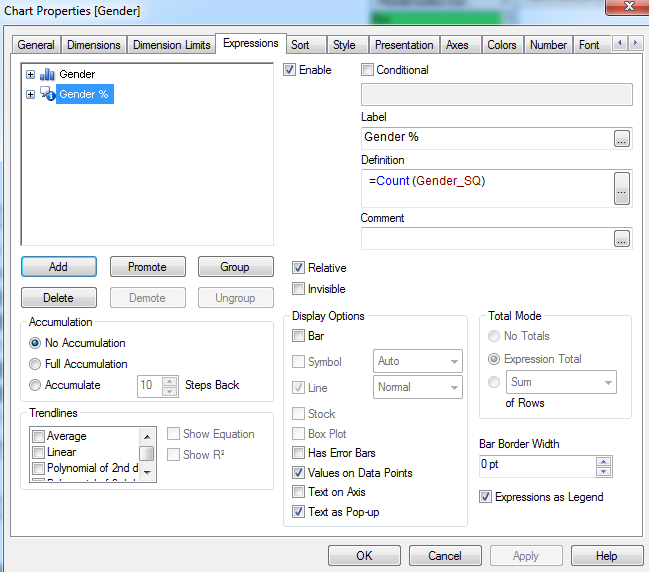The image size is (649, 572).
Task: Switch to the General tab
Action: point(36,45)
